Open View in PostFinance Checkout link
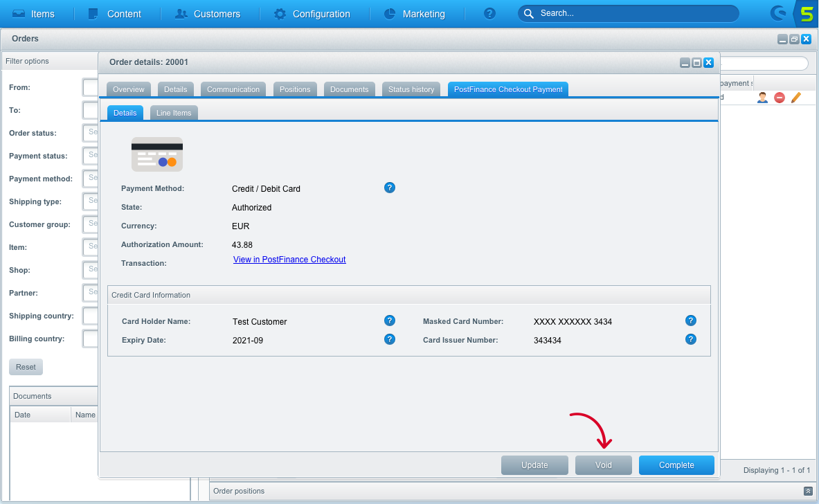The width and height of the screenshot is (819, 504). tap(289, 260)
